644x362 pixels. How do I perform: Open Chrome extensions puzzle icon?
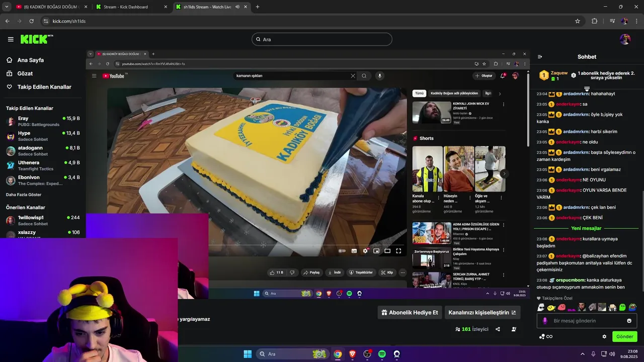coord(595,21)
